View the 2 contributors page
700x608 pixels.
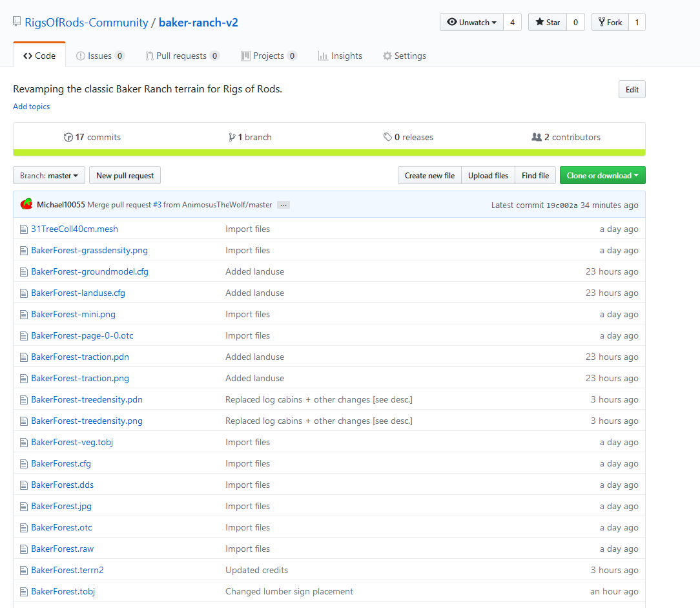pyautogui.click(x=566, y=137)
